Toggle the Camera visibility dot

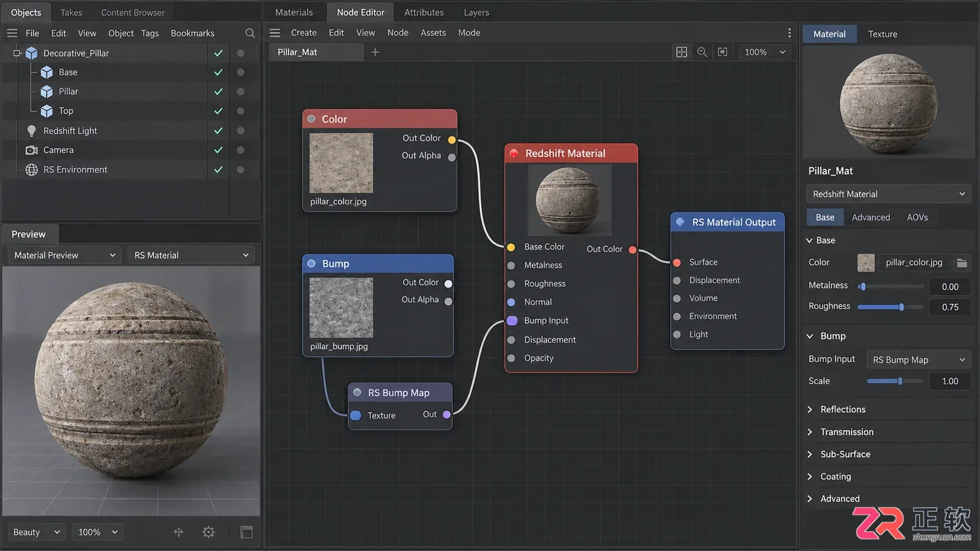click(x=240, y=150)
